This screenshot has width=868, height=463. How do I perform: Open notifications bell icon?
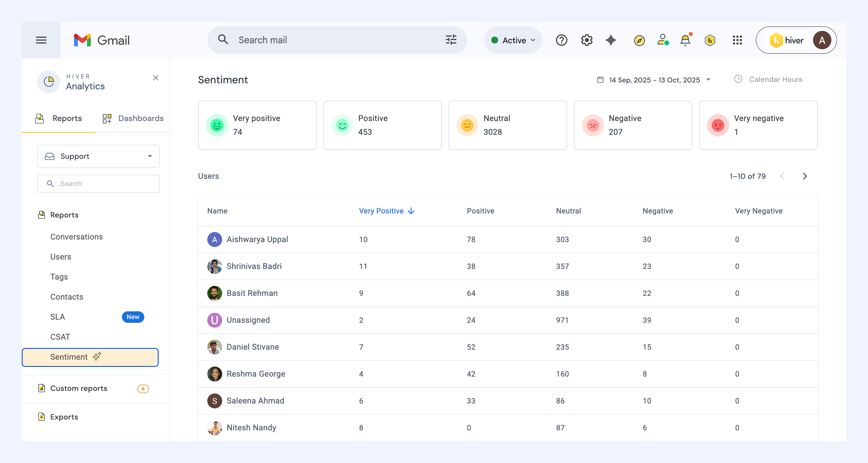pos(685,40)
